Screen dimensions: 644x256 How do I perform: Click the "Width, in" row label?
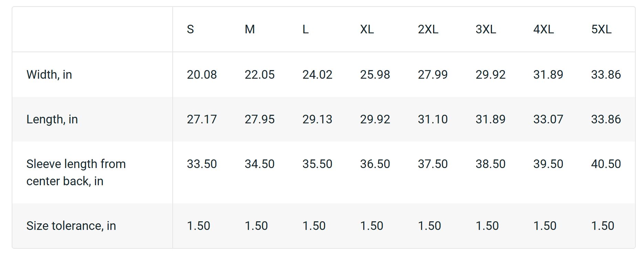49,75
